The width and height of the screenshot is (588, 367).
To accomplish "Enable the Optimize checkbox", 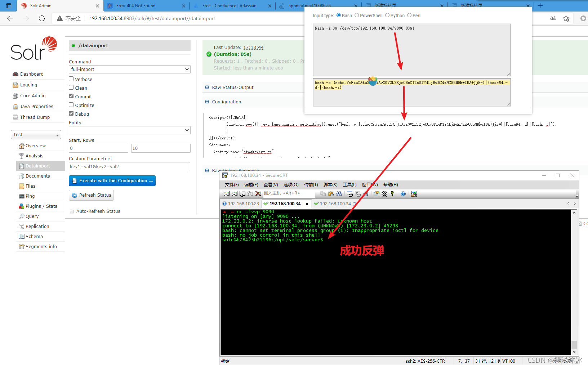I will [71, 105].
